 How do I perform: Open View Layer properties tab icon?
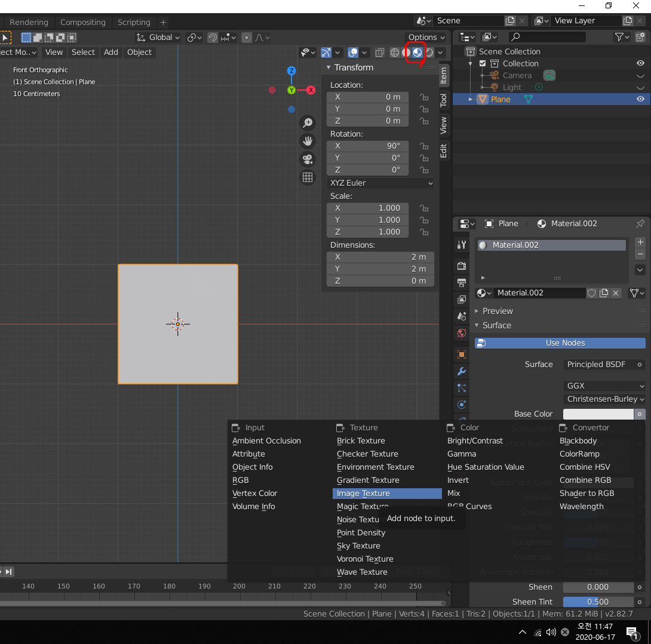coord(462,300)
